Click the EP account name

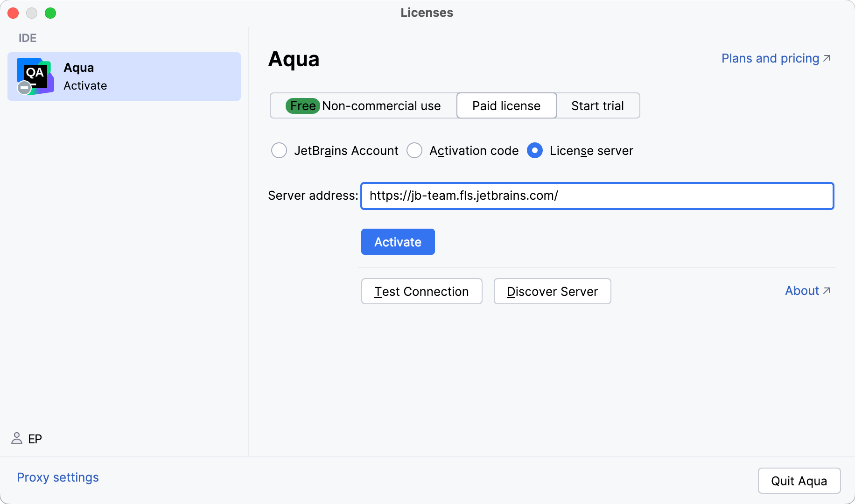click(x=35, y=439)
